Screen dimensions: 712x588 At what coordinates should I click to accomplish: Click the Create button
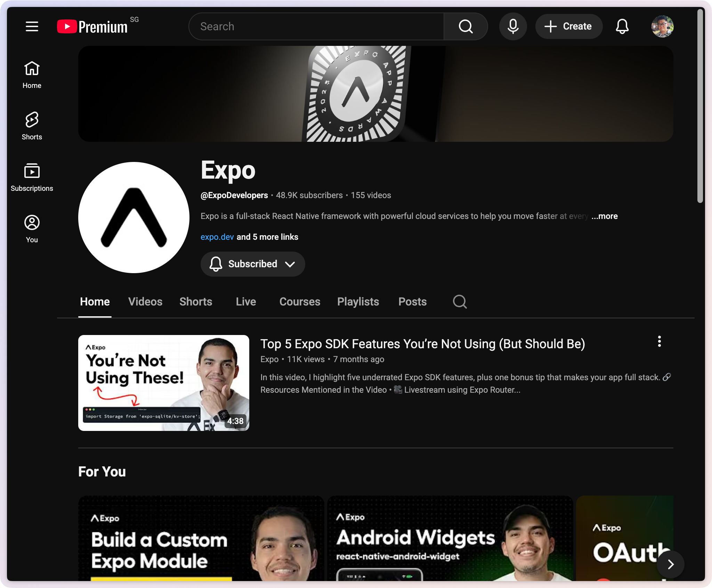click(x=568, y=26)
